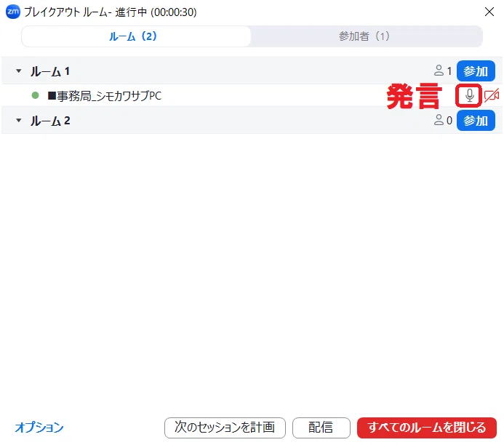Join ルーム 2 with 参加 button
The height and width of the screenshot is (445, 504).
(x=476, y=121)
